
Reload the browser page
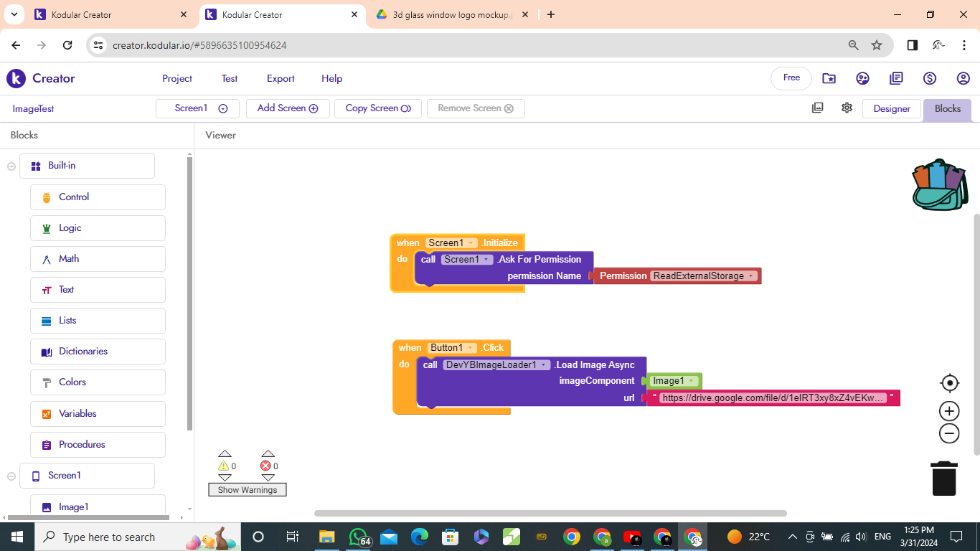[x=67, y=45]
